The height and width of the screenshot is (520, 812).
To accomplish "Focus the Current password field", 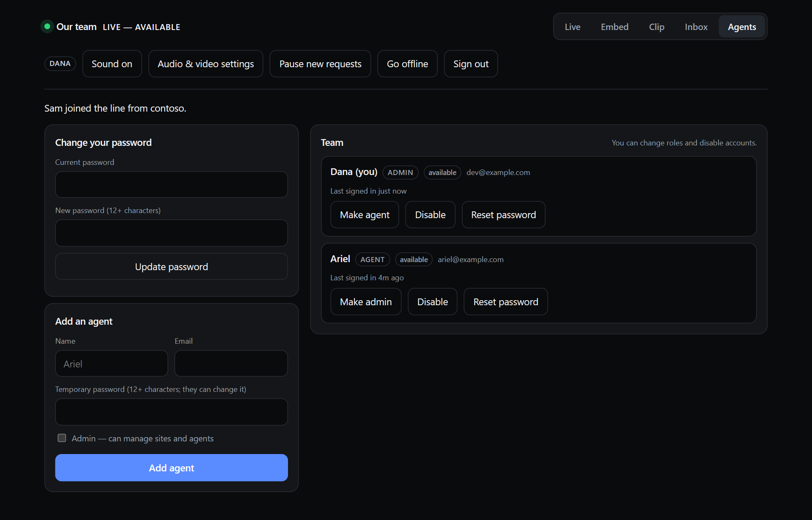I will [x=171, y=184].
